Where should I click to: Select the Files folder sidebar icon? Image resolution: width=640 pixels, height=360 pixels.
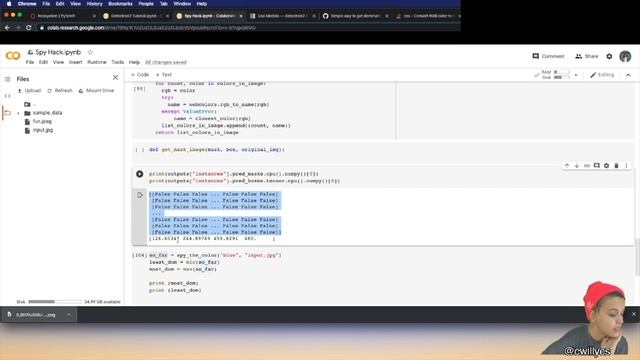point(7,113)
